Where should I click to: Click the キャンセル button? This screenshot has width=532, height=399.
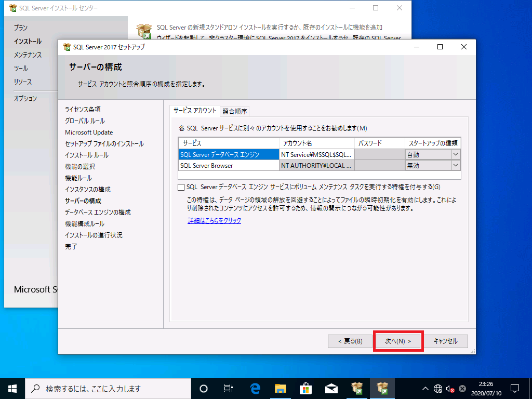point(446,341)
